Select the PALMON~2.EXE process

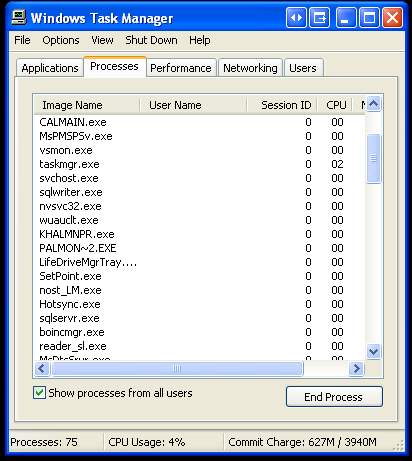pos(199,248)
